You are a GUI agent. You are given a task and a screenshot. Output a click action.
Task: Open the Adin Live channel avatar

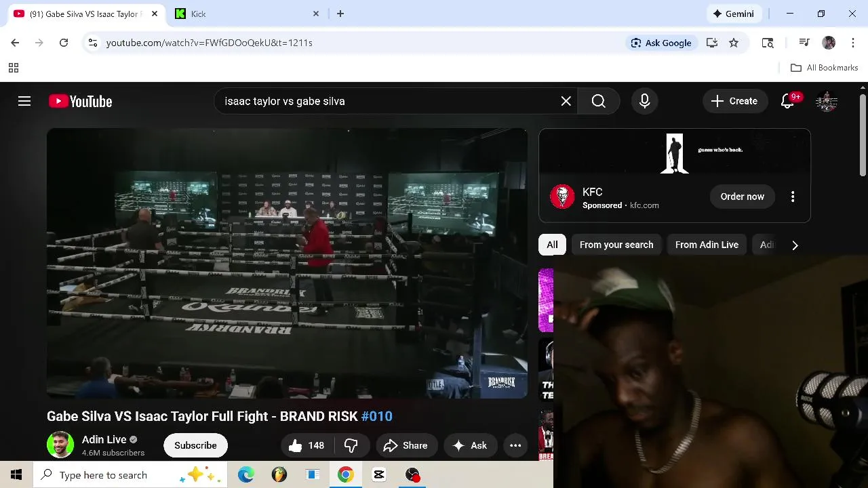click(x=60, y=445)
